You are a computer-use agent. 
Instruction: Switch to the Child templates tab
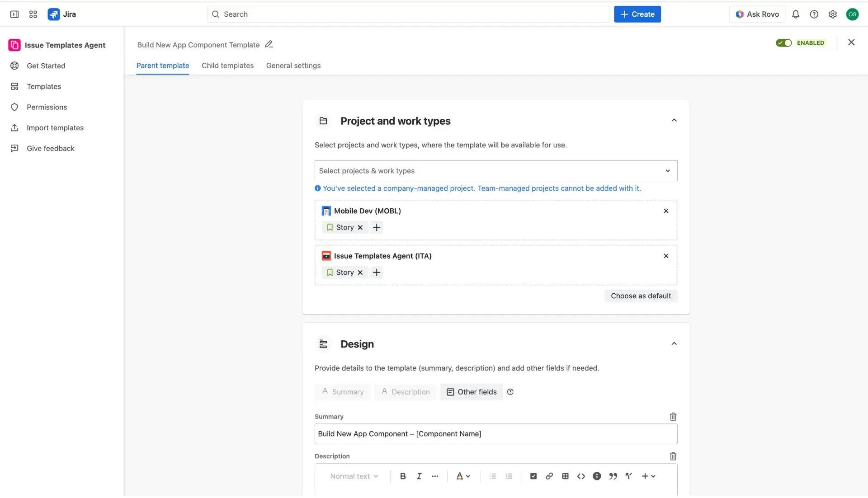tap(227, 66)
